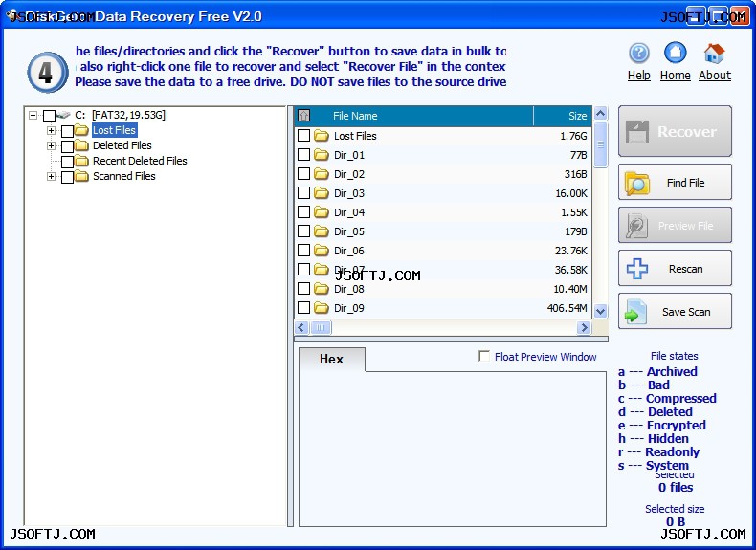Click the blue Home icon
Image resolution: width=756 pixels, height=550 pixels.
tap(675, 53)
